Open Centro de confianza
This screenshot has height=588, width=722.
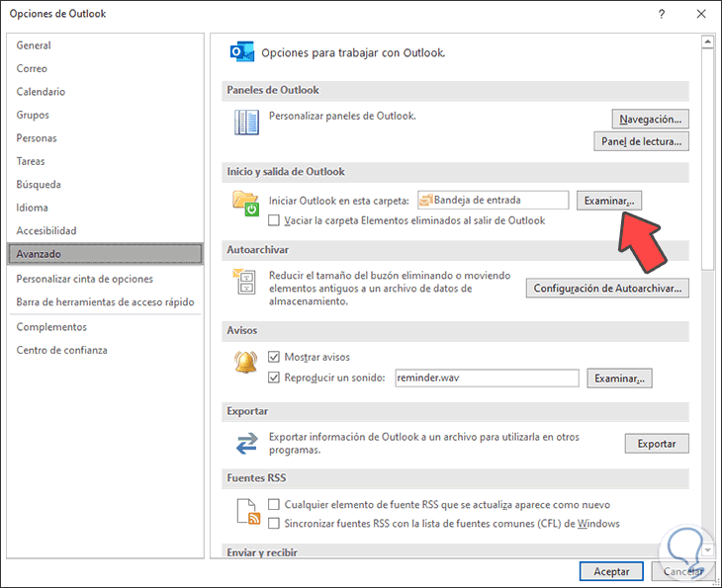click(106, 350)
